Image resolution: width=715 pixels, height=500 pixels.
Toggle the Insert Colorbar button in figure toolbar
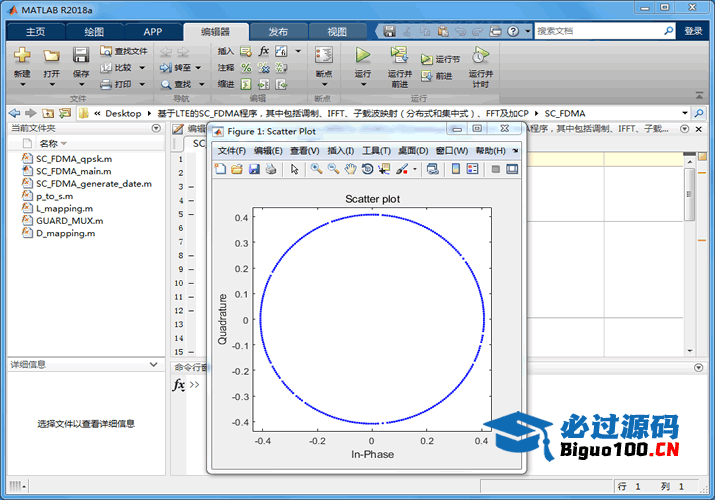(x=456, y=170)
